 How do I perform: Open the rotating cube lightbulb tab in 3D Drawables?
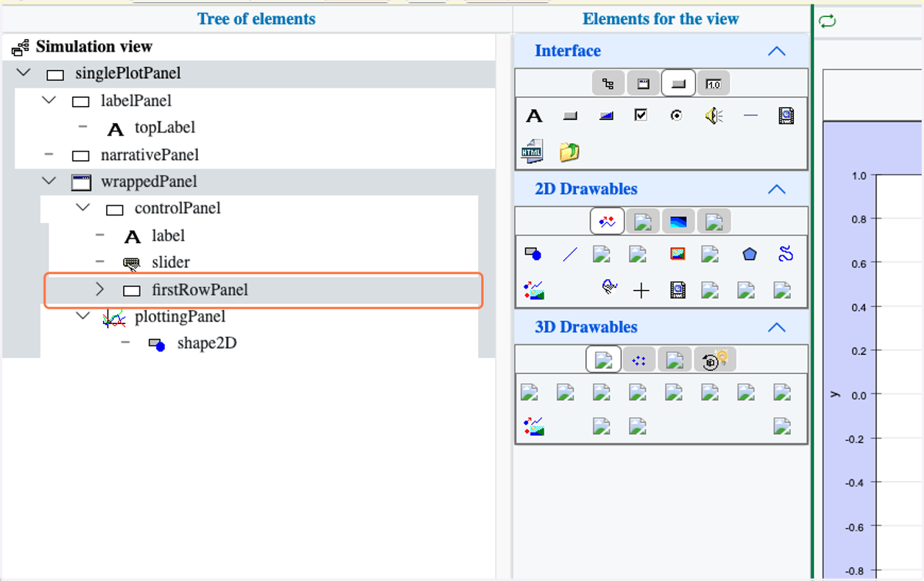coord(715,359)
